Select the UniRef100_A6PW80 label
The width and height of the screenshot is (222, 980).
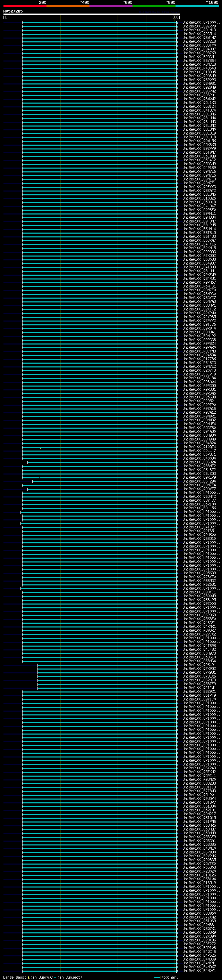(x=199, y=852)
